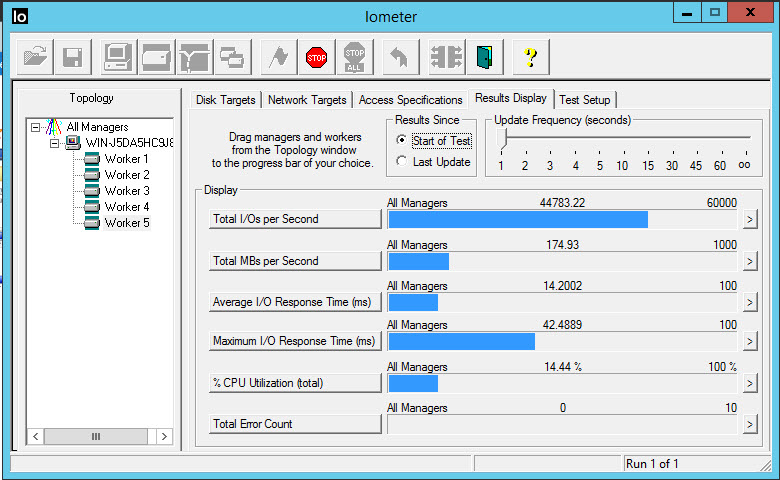Select Last Update radio button
Viewport: 780px width, 480px height.
[x=401, y=161]
